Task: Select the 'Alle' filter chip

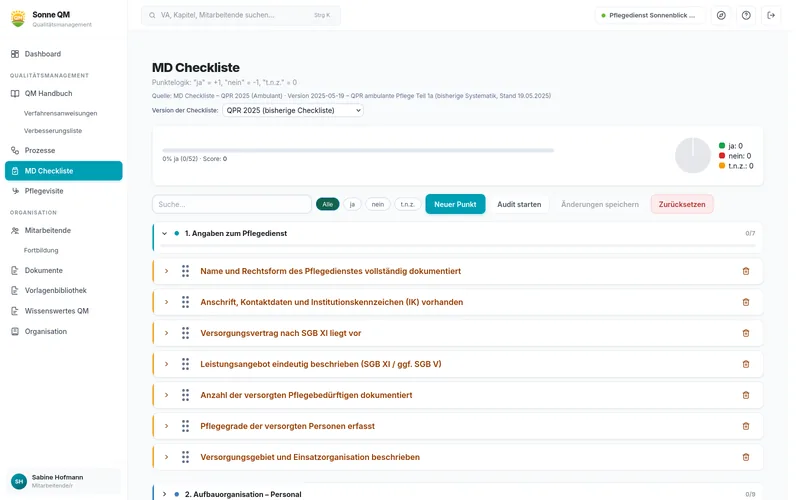Action: pos(328,204)
